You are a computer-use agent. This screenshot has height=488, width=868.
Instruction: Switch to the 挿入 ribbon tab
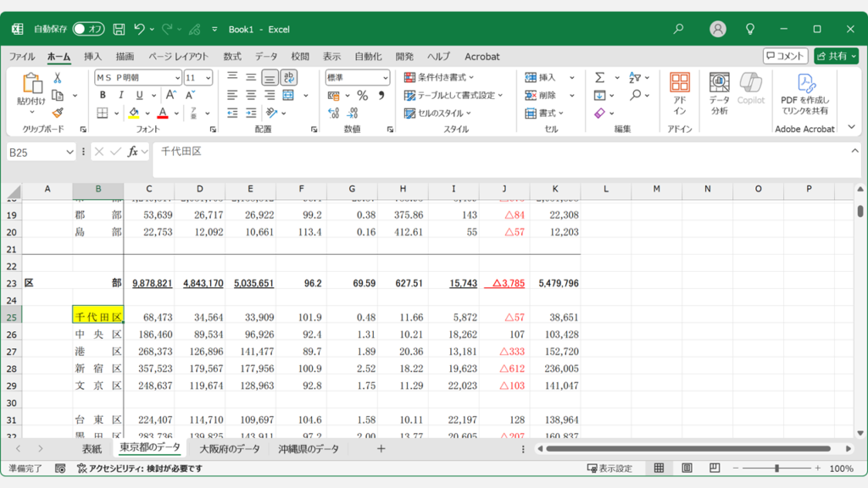point(92,57)
